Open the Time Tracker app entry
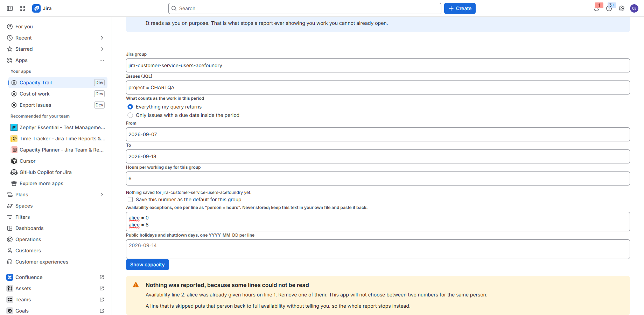The height and width of the screenshot is (315, 644). [x=58, y=139]
